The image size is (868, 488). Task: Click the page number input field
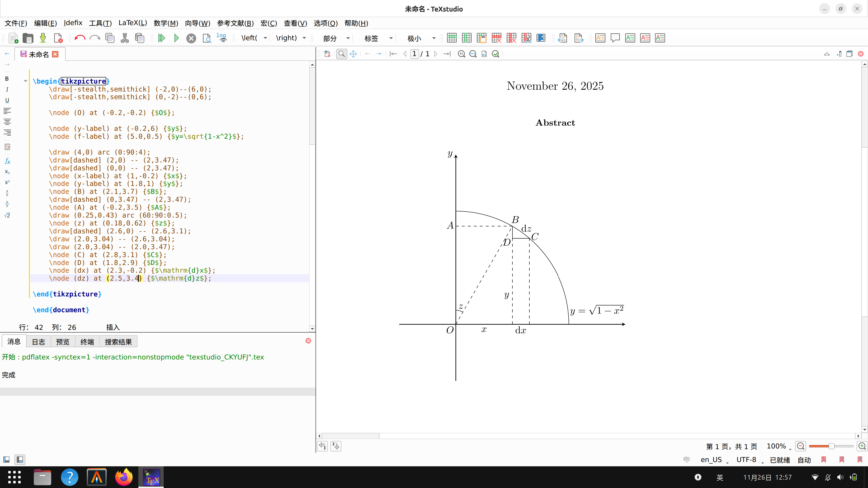tap(415, 54)
